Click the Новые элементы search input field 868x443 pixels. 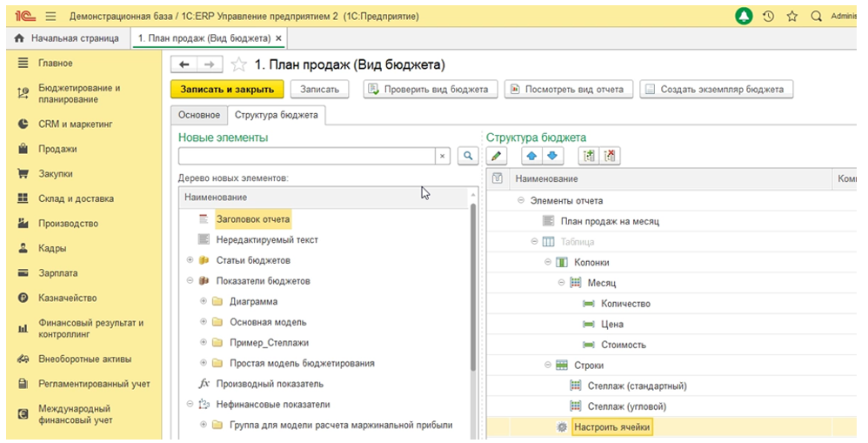click(x=306, y=156)
